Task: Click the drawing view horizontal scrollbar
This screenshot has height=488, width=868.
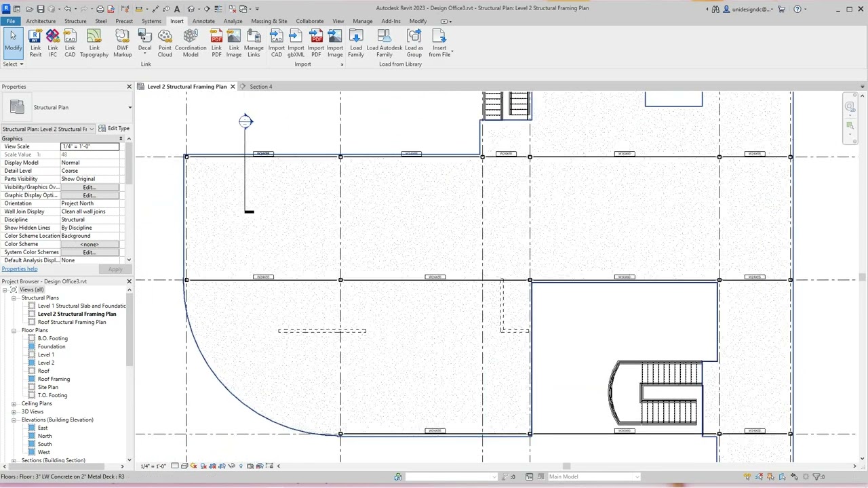Action: [x=566, y=466]
